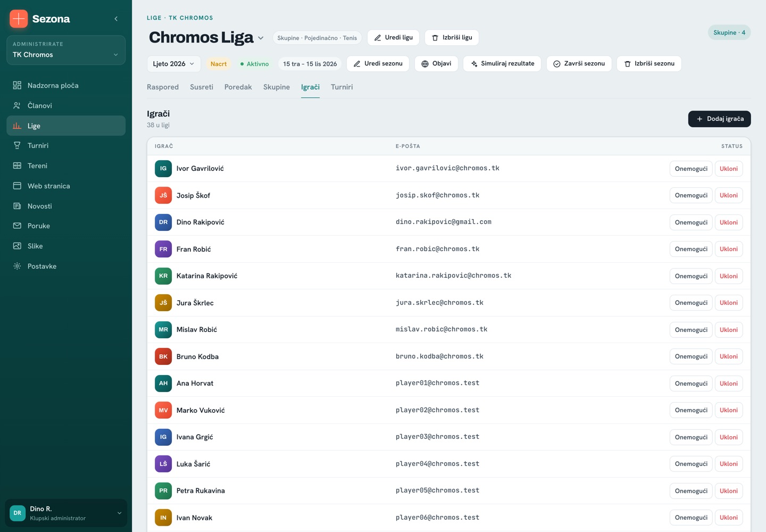The image size is (766, 532).
Task: Click Onemogući for Ana Horvat
Action: 691,384
